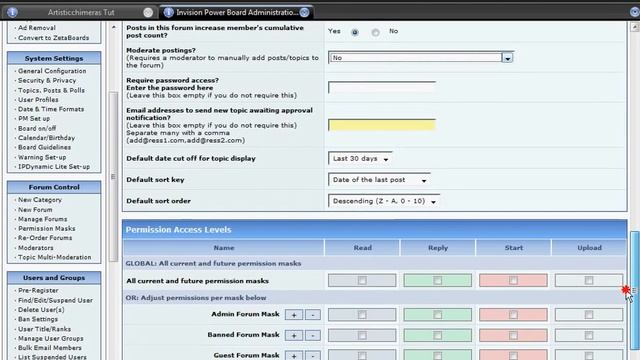Click the info icon on Artisticchimeras Tut tab
This screenshot has height=360, width=640.
point(12,12)
